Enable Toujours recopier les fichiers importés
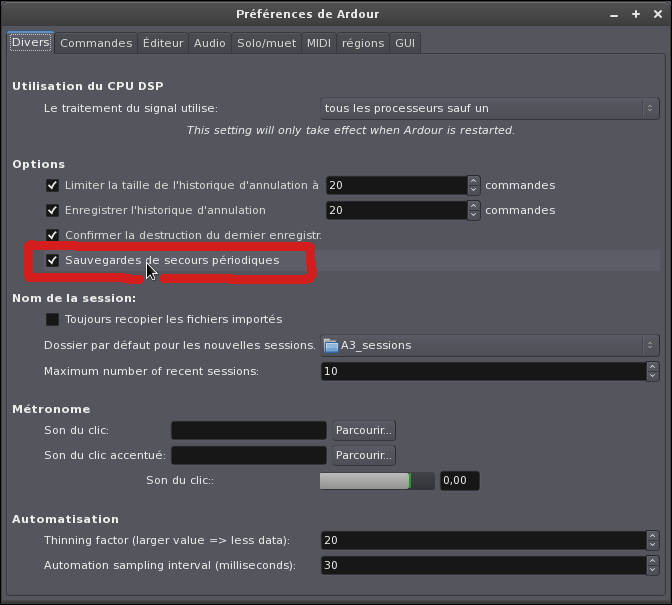 coord(52,319)
